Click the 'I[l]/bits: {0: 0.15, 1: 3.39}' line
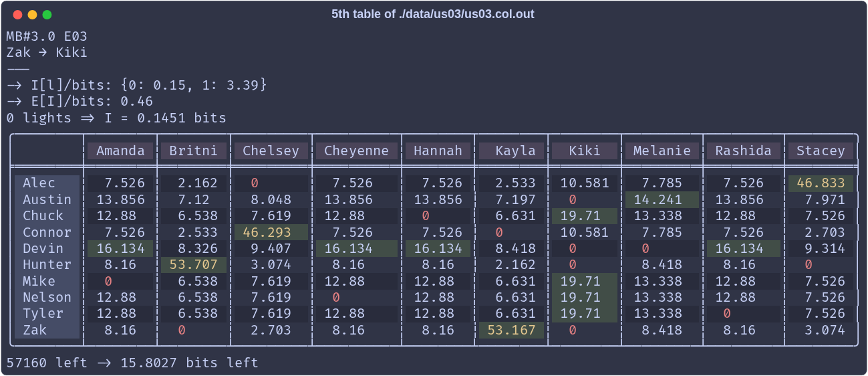868x376 pixels. click(137, 85)
